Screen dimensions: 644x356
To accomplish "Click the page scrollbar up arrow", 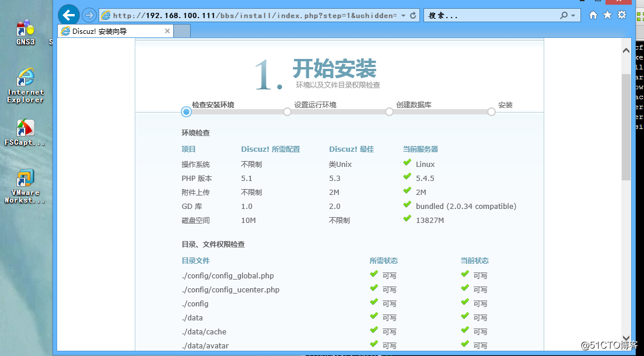I will [626, 51].
